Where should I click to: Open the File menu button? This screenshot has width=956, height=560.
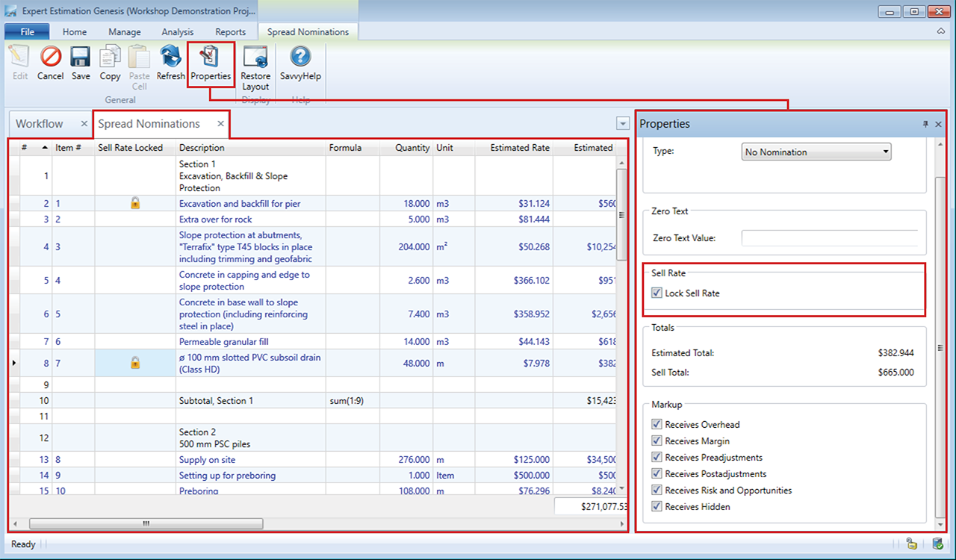[x=27, y=32]
